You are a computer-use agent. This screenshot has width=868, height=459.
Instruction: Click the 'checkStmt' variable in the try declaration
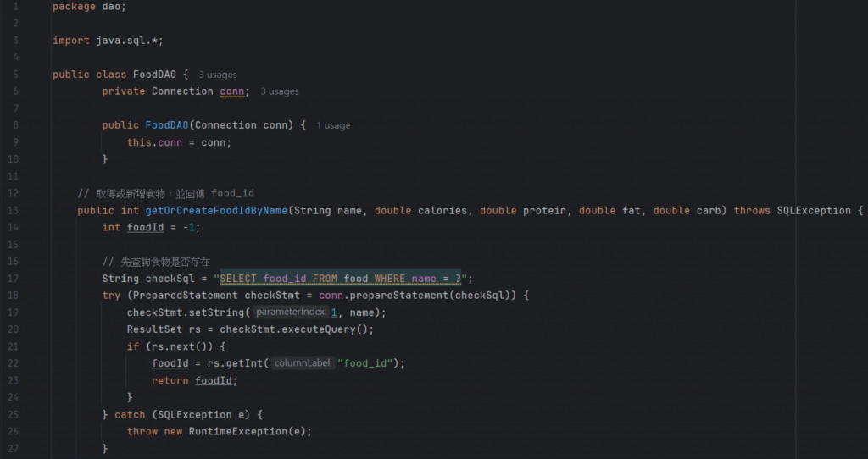pyautogui.click(x=272, y=296)
